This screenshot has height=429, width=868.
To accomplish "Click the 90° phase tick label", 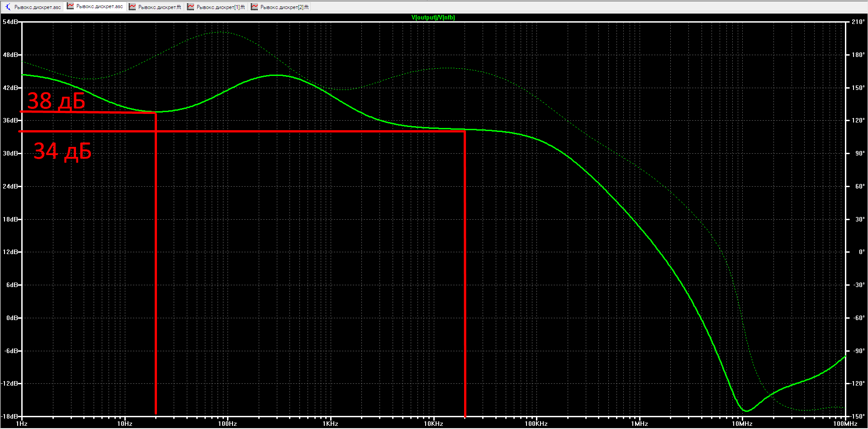I will tap(860, 153).
